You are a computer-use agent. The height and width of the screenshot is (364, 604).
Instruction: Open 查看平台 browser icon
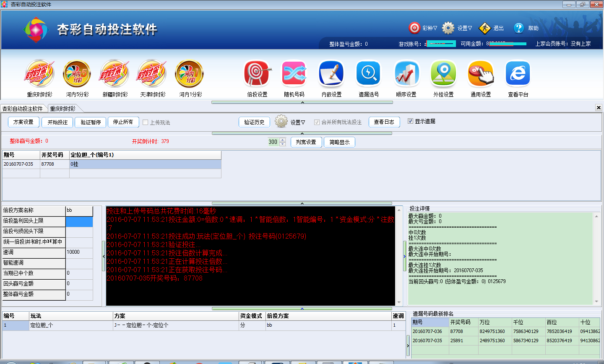coord(518,74)
